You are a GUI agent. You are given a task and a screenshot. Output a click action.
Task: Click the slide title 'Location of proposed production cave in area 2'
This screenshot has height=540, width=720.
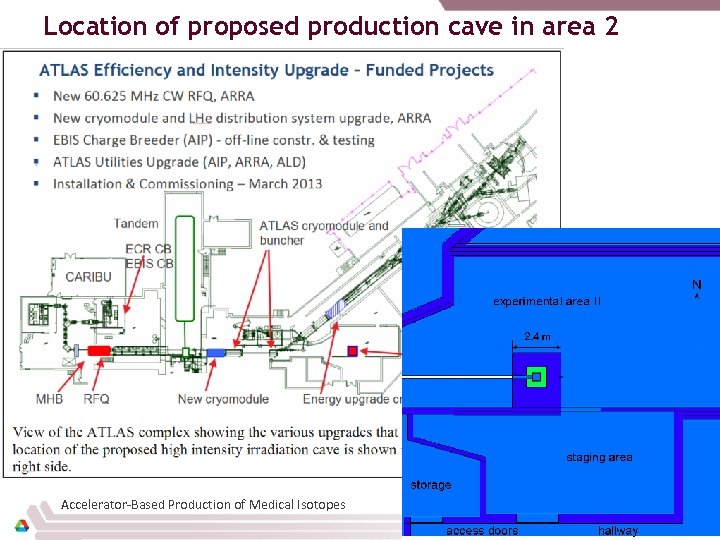point(331,26)
